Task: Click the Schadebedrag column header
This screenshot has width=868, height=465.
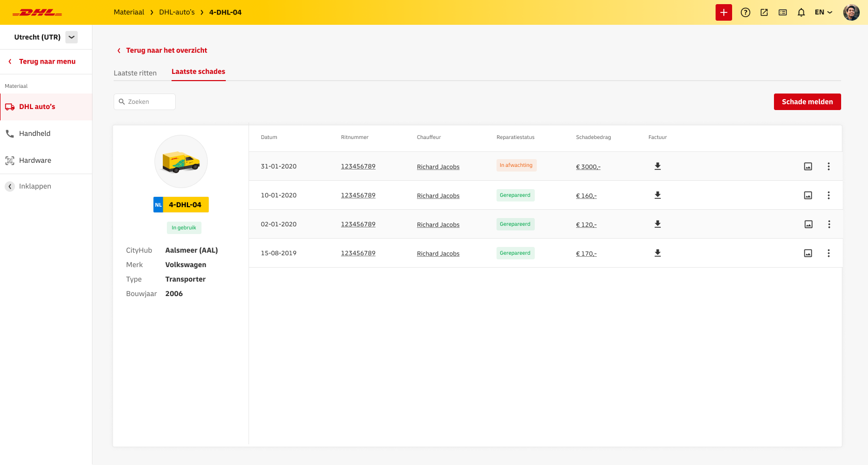Action: click(x=594, y=137)
